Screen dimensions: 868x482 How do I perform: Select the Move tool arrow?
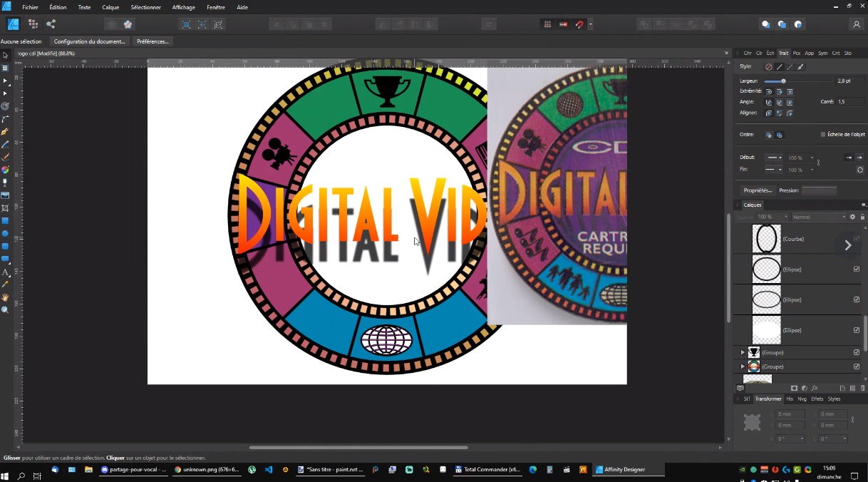(x=5, y=56)
